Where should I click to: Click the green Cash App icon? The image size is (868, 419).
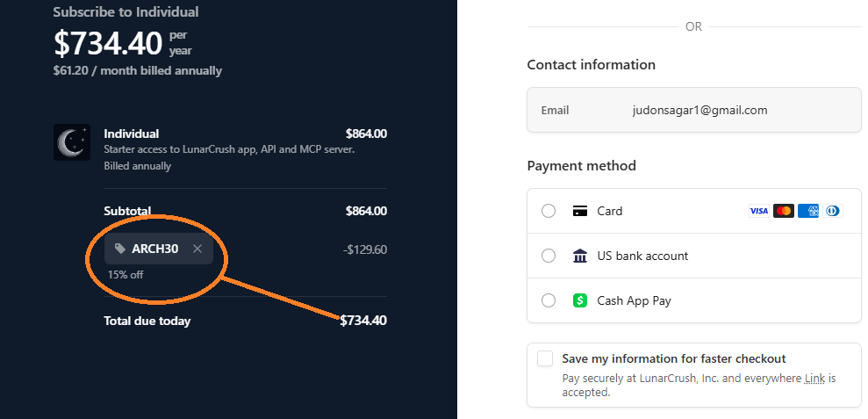click(579, 300)
